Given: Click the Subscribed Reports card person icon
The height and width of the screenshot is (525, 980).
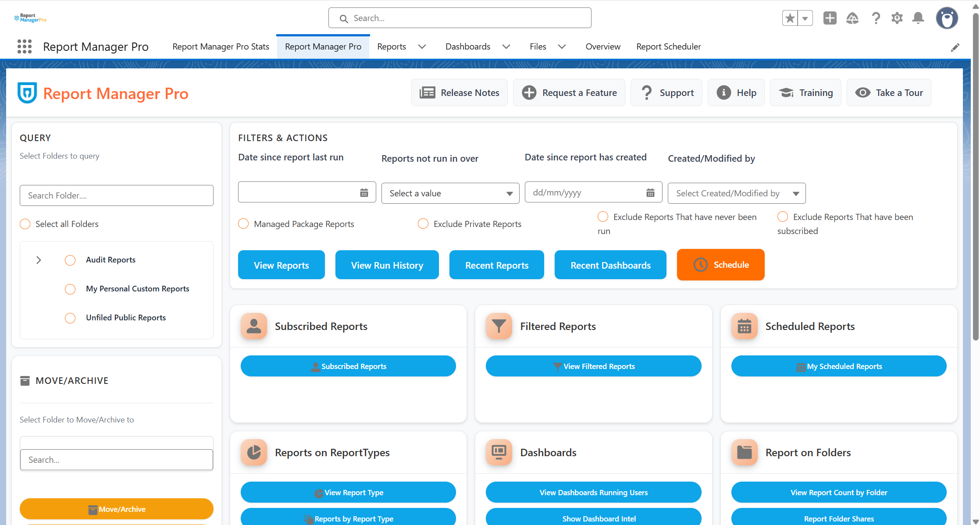Looking at the screenshot, I should point(254,326).
